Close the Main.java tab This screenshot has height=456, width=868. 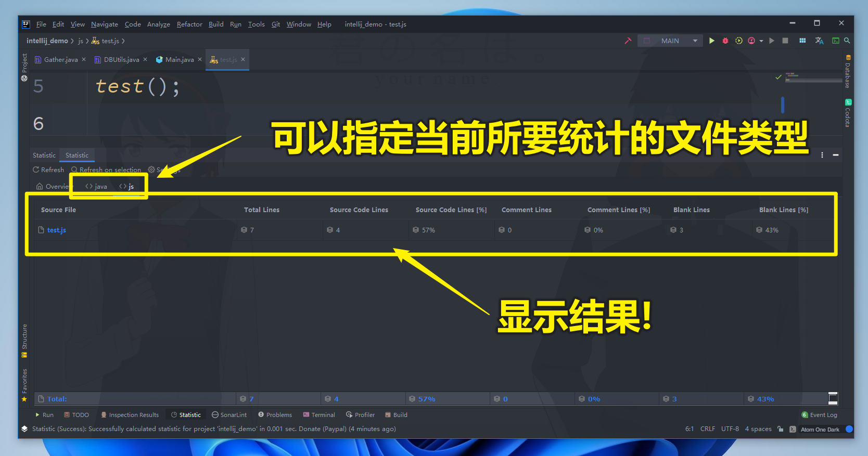[200, 59]
